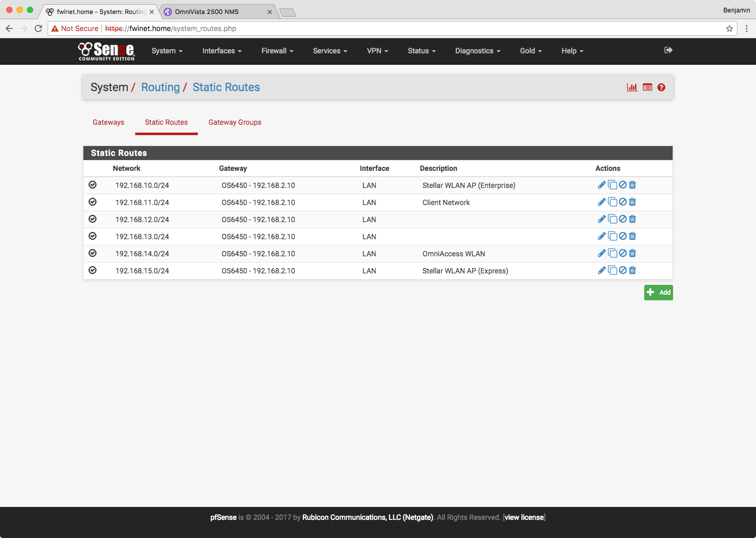The image size is (756, 538).
Task: Edit the OmniAccess WLAN route
Action: (x=602, y=253)
